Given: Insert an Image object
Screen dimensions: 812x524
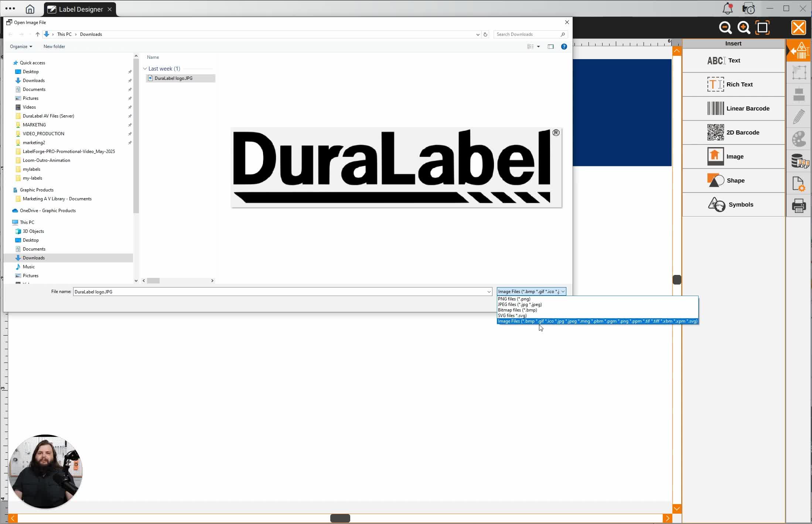Looking at the screenshot, I should pos(733,157).
